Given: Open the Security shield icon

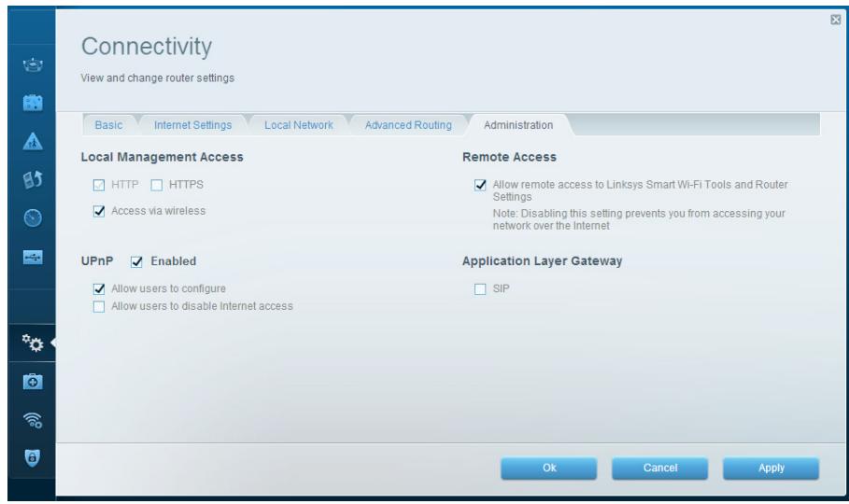Looking at the screenshot, I should [33, 458].
